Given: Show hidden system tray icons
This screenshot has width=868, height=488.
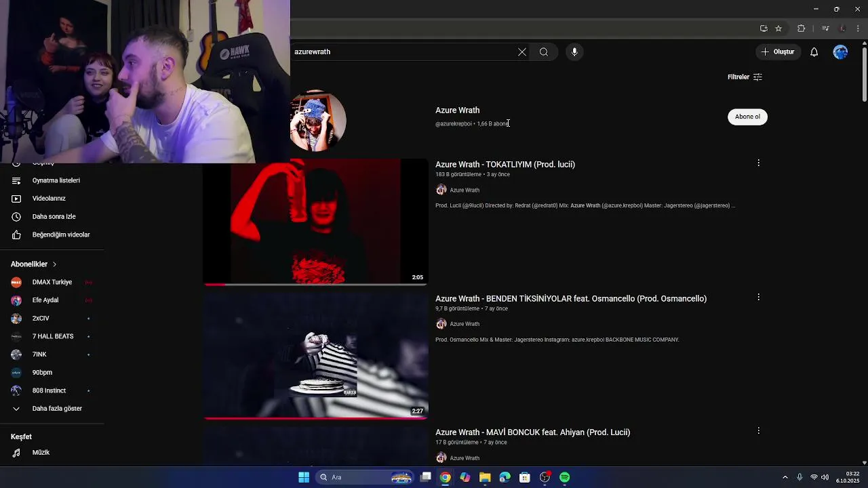Looking at the screenshot, I should click(785, 477).
